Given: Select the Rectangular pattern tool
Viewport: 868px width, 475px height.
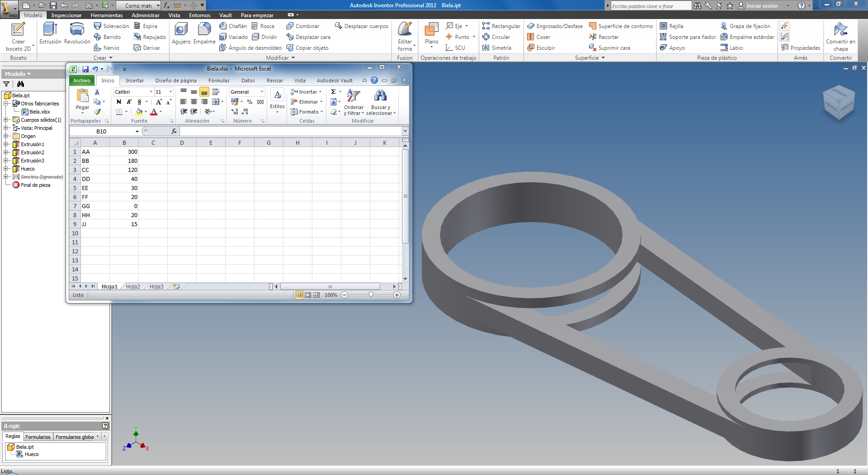Looking at the screenshot, I should (501, 26).
